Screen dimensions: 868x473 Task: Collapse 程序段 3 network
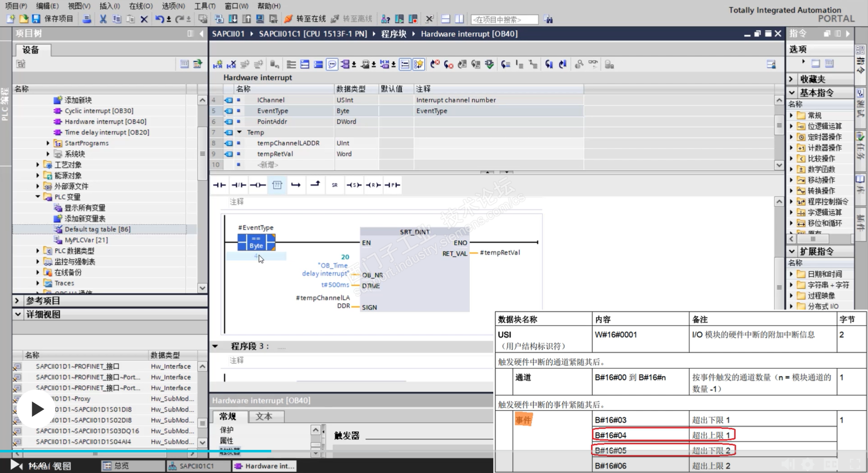215,346
